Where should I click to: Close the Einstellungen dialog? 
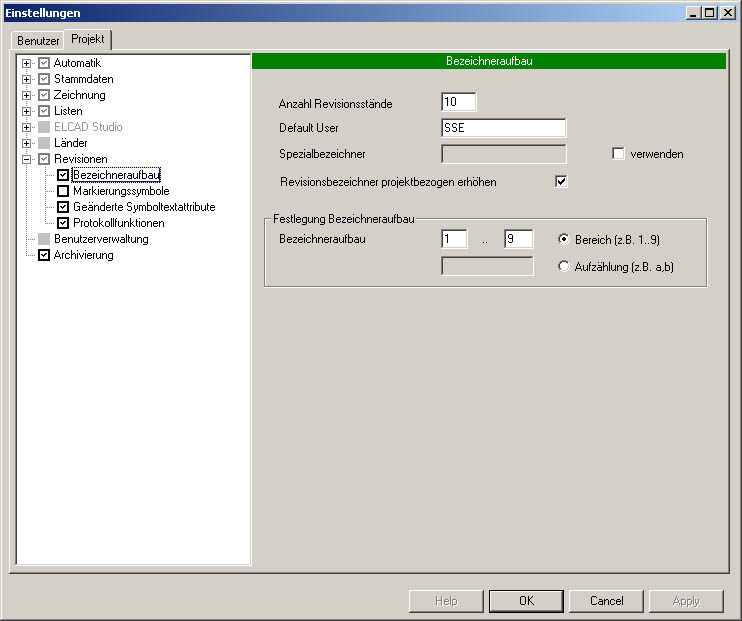click(x=728, y=13)
